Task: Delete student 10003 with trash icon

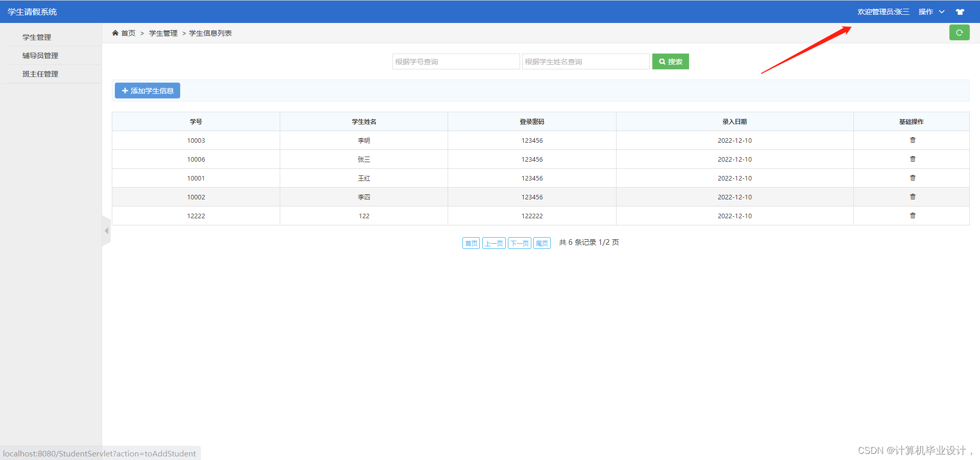Action: (x=913, y=140)
